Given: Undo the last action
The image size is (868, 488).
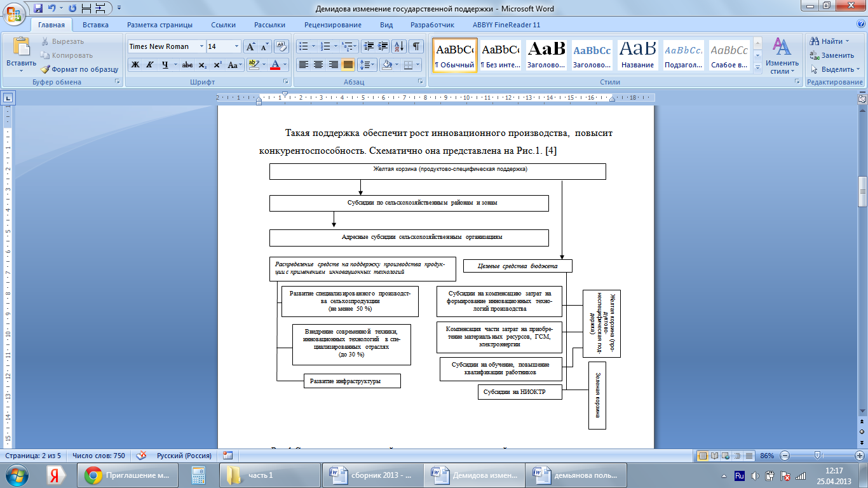Looking at the screenshot, I should coord(53,8).
